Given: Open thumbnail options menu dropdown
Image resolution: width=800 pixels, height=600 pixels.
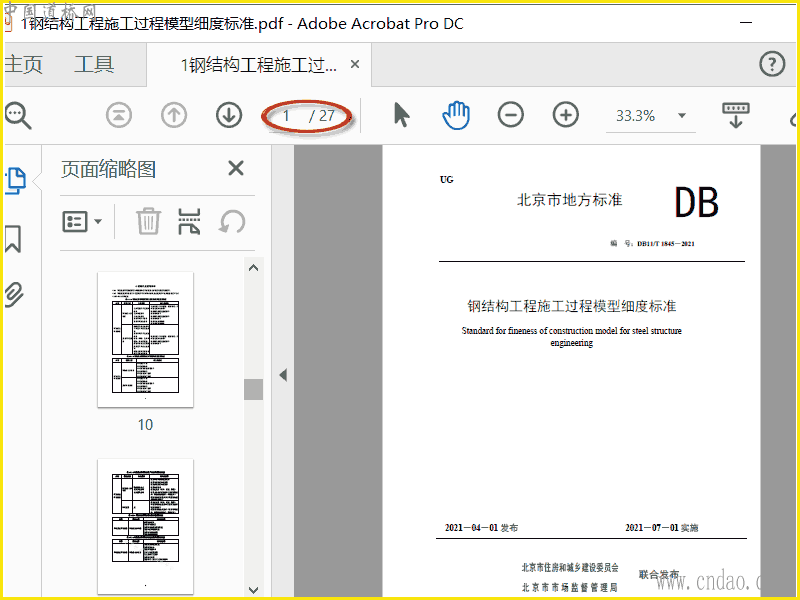Looking at the screenshot, I should (x=82, y=222).
